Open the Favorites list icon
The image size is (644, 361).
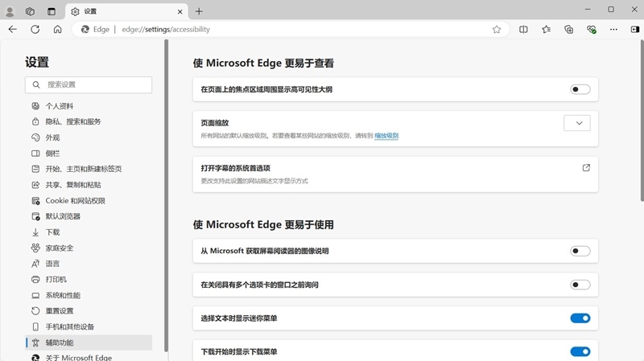point(546,29)
